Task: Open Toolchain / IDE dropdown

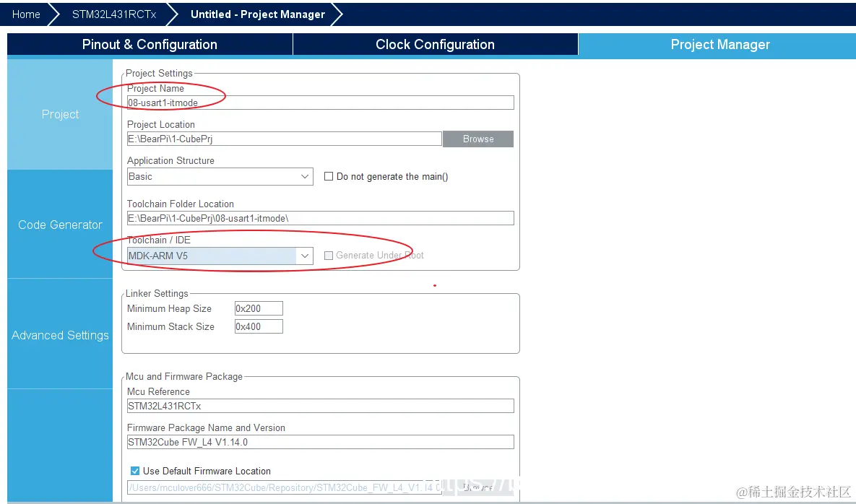Action: click(x=220, y=256)
